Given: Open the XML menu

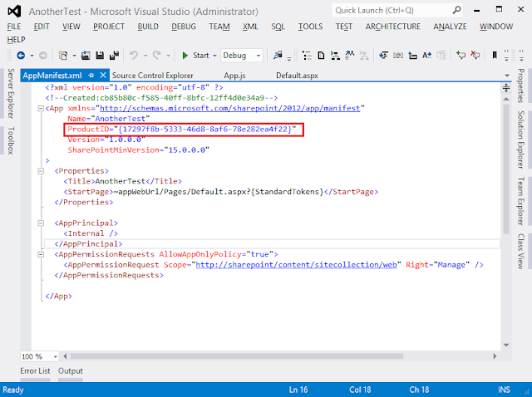Looking at the screenshot, I should [250, 27].
